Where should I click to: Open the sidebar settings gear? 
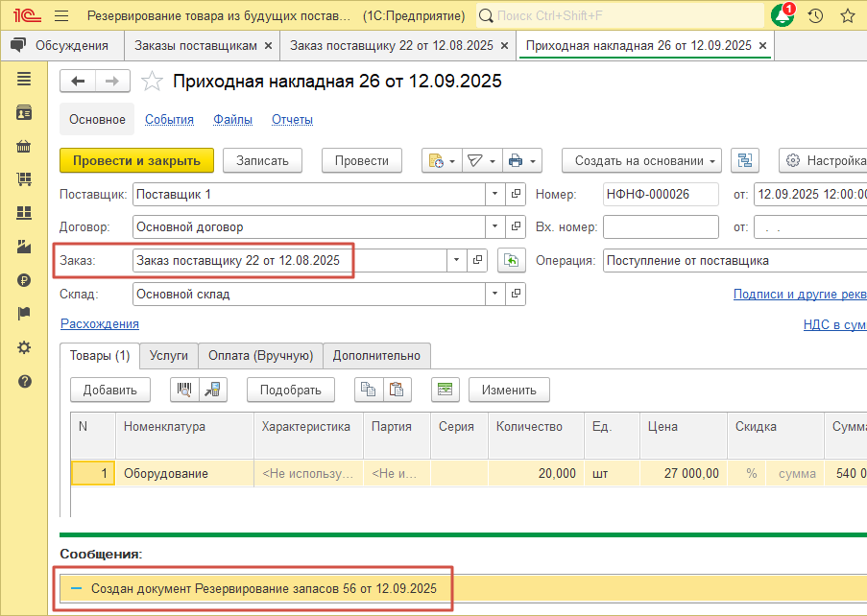point(24,347)
